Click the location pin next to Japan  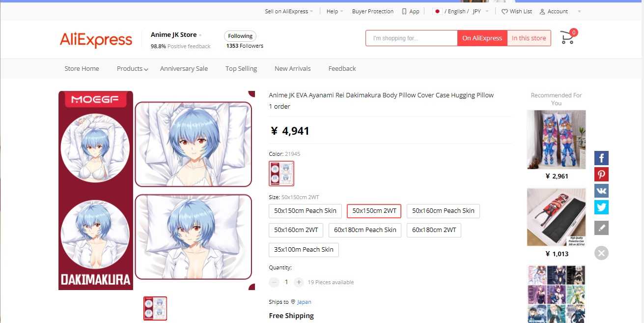[x=293, y=302]
